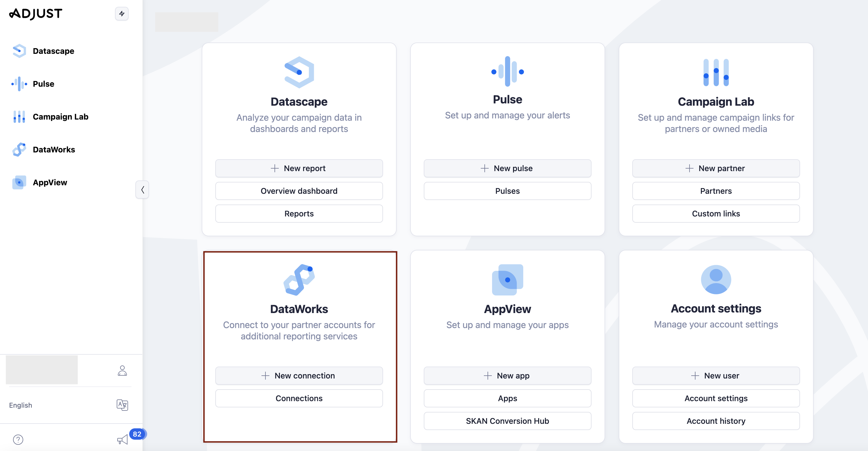Image resolution: width=868 pixels, height=451 pixels.
Task: Open the Overview dashboard
Action: pyautogui.click(x=299, y=191)
